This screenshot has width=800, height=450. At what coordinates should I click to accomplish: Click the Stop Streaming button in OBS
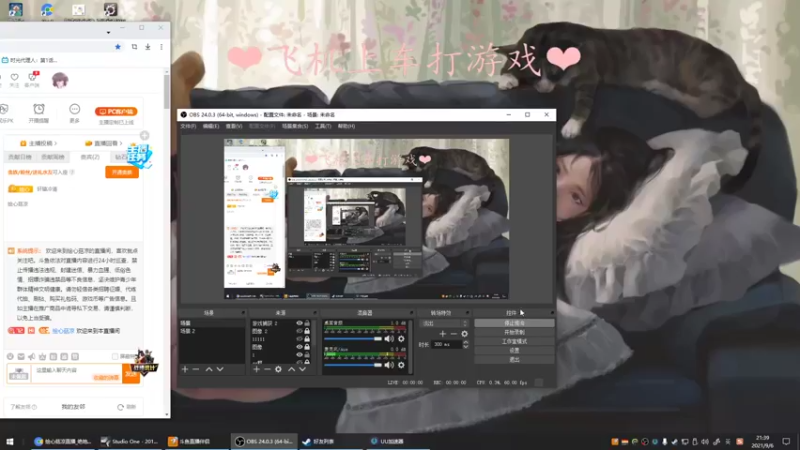tap(514, 323)
